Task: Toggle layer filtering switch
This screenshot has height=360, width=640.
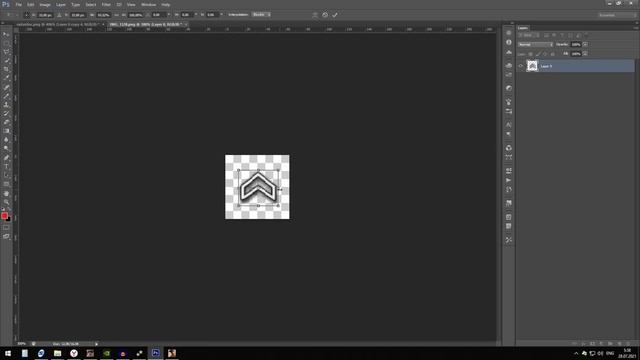Action: coord(587,35)
